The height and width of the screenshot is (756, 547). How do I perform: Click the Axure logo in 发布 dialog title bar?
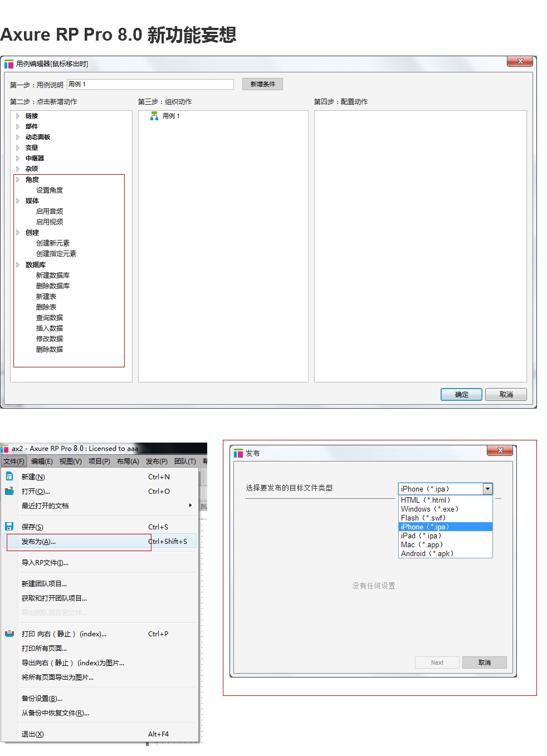238,453
